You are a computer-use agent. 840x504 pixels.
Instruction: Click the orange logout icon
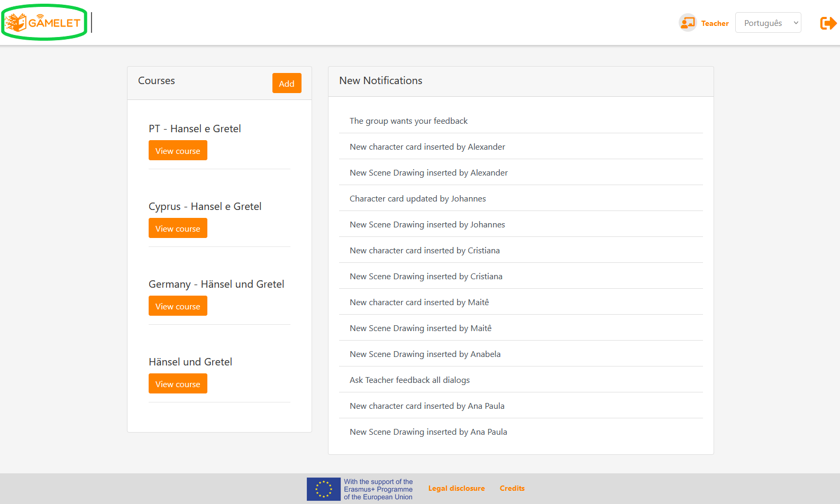[828, 23]
